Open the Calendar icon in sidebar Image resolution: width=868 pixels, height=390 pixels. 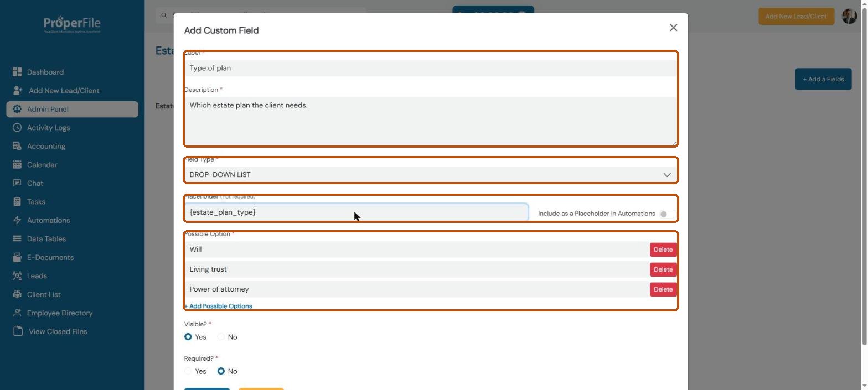point(17,165)
